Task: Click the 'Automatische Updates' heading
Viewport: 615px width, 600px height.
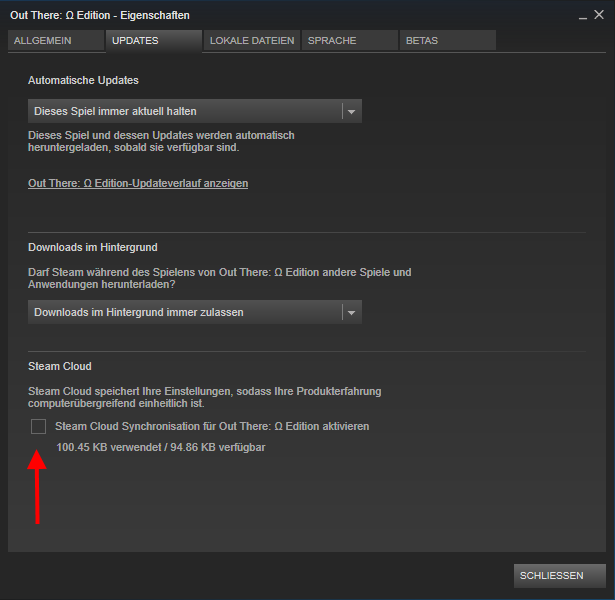Action: (83, 80)
